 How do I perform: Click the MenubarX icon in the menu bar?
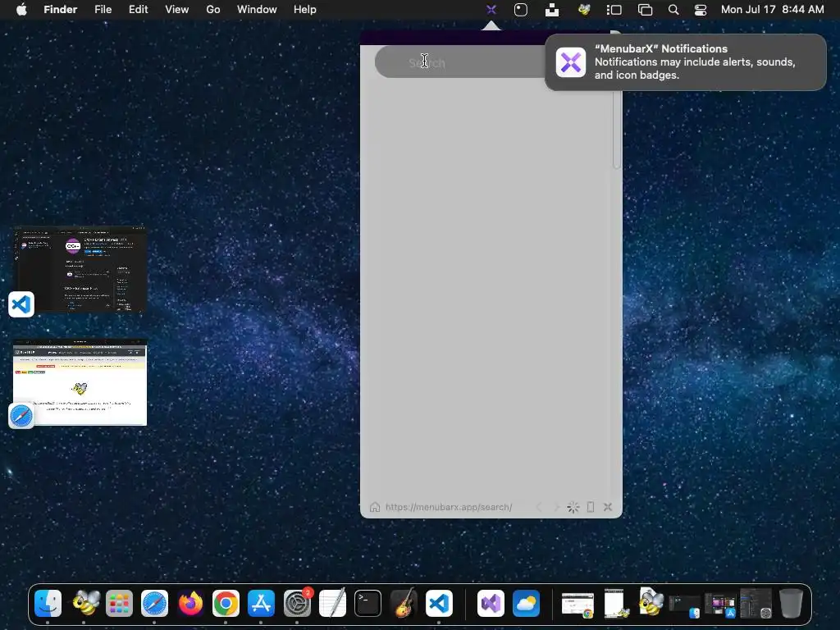coord(491,10)
